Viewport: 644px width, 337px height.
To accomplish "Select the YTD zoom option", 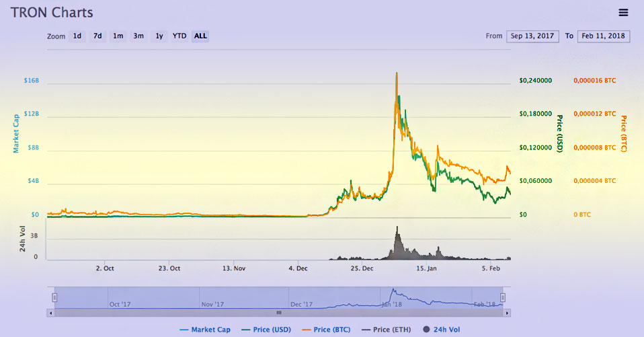I will [179, 36].
